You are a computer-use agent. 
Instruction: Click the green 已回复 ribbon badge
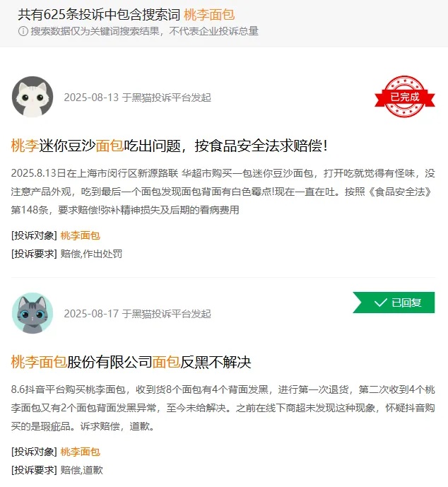pyautogui.click(x=394, y=303)
